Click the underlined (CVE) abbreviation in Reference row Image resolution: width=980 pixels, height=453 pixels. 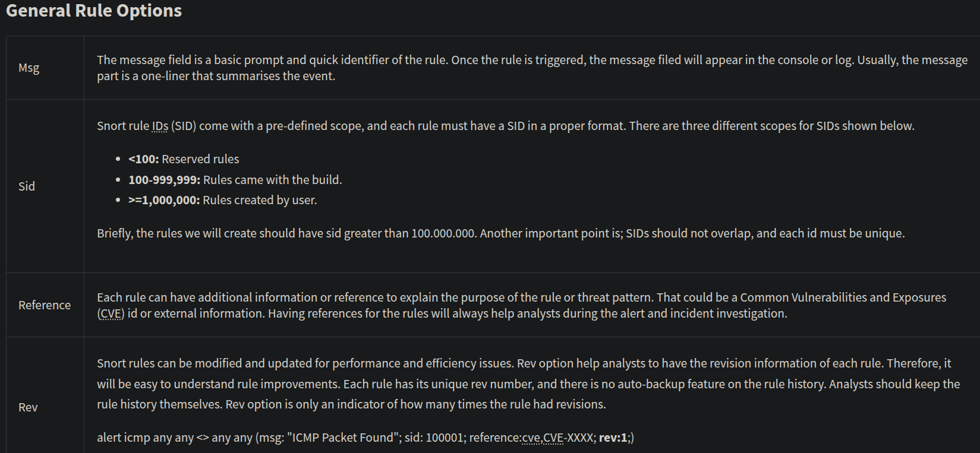(x=111, y=313)
